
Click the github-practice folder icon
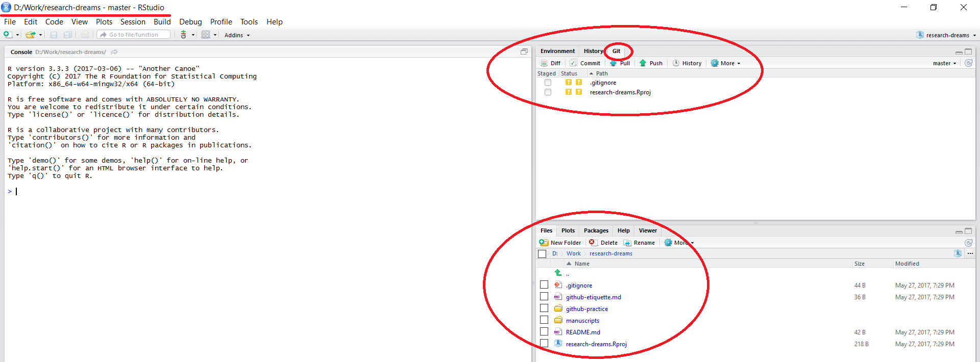click(x=558, y=308)
